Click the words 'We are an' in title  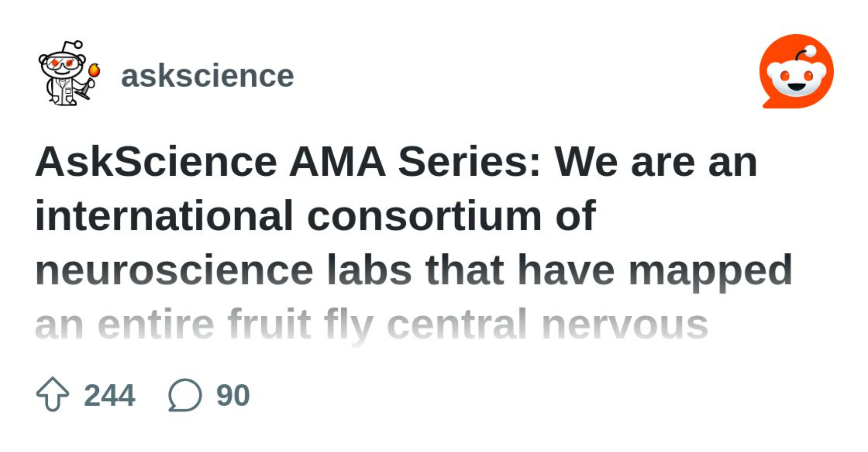(656, 162)
